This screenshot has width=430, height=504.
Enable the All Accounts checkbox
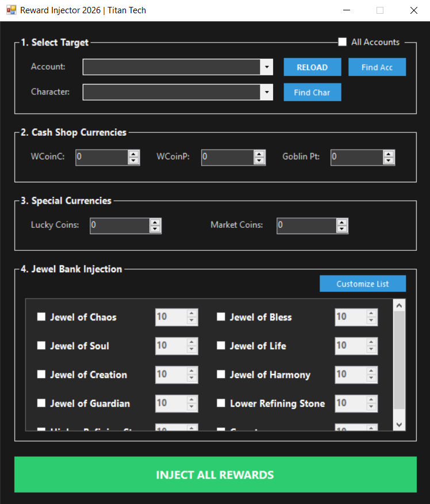coord(343,42)
